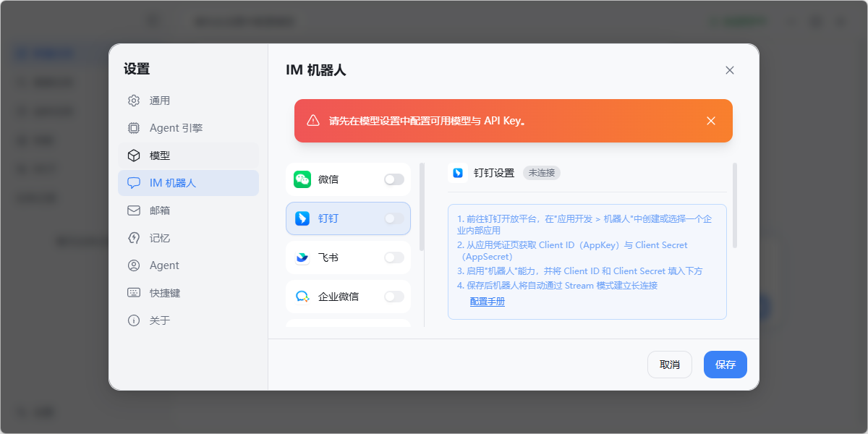
Task: Open Agent 引擎 settings section
Action: pyautogui.click(x=176, y=128)
